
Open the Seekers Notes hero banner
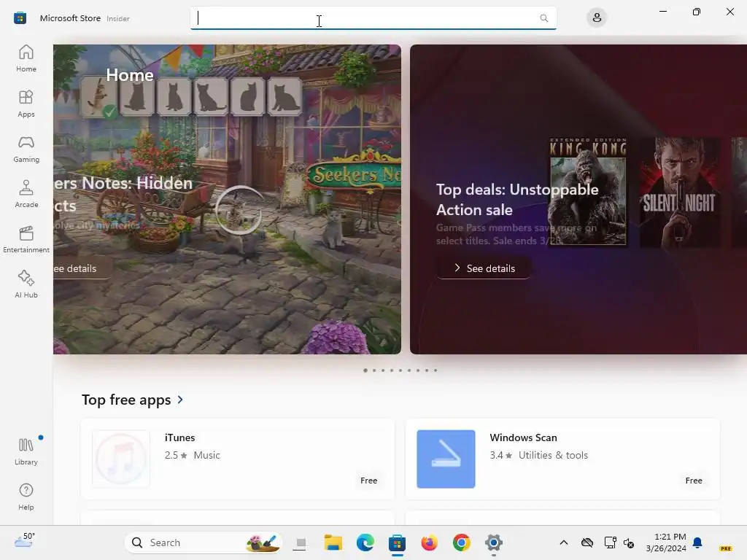click(x=228, y=199)
